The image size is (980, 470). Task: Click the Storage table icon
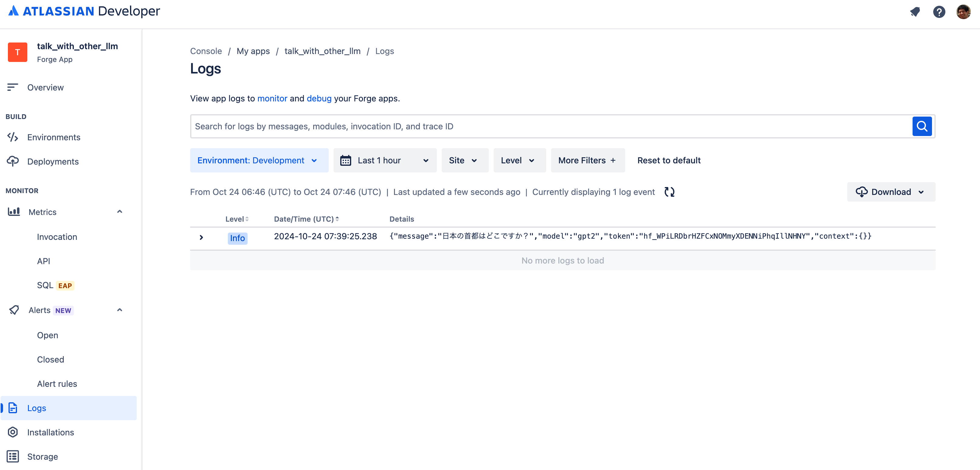(12, 457)
